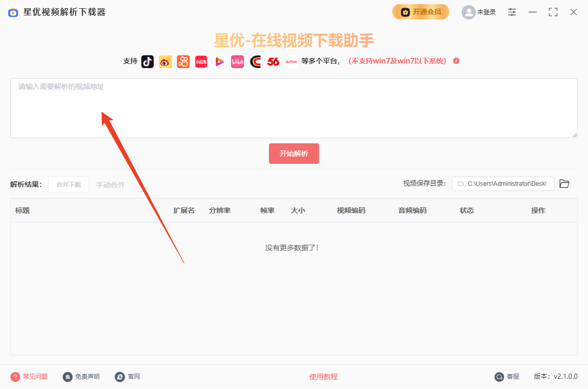Click the info icon beside win7 warning
This screenshot has width=588, height=389.
click(x=456, y=61)
